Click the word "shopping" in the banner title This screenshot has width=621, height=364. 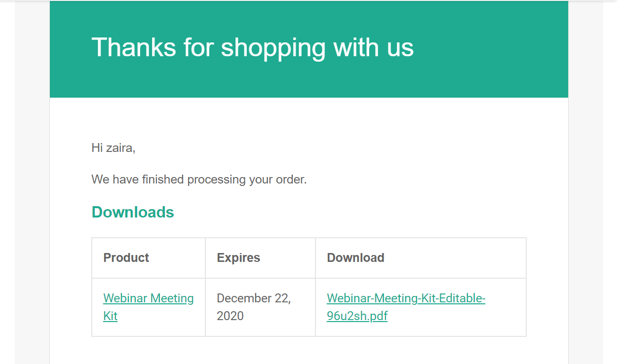273,48
